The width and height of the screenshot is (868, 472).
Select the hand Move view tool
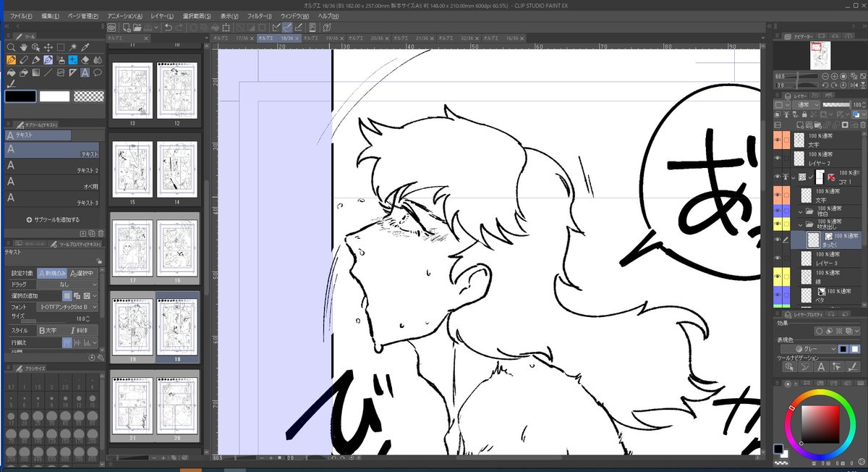point(23,48)
